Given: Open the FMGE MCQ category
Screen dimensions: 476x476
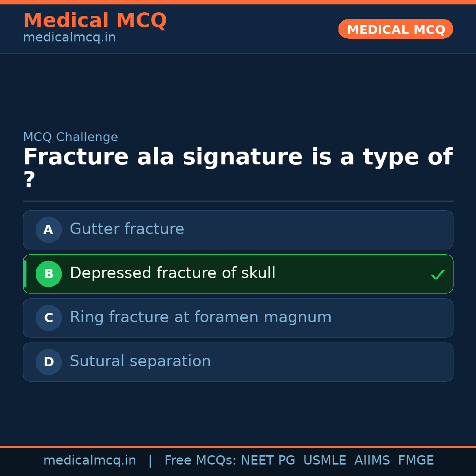Looking at the screenshot, I should click(416, 460).
